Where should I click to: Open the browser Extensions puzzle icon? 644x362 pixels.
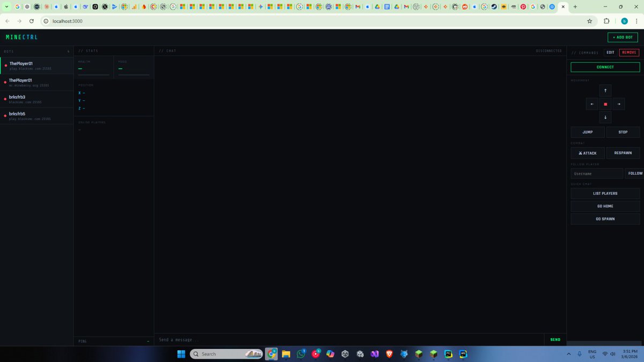coord(606,21)
